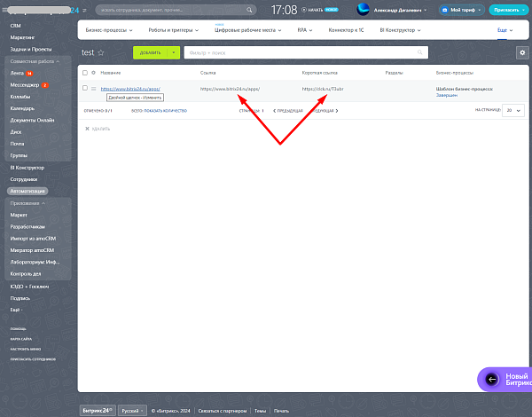Click the Новый Битрикс back arrow icon
Image resolution: width=532 pixels, height=417 pixels.
pyautogui.click(x=491, y=380)
